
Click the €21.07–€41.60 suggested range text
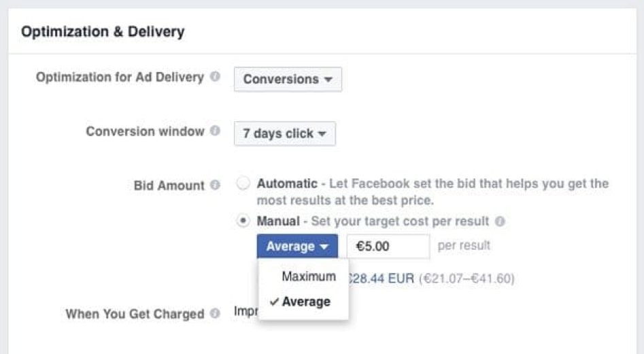[467, 278]
